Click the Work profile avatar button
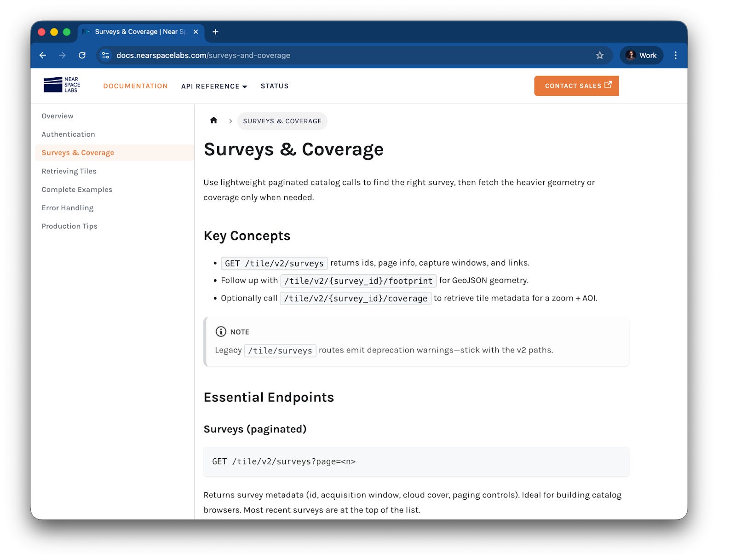736x560 pixels. [x=642, y=55]
